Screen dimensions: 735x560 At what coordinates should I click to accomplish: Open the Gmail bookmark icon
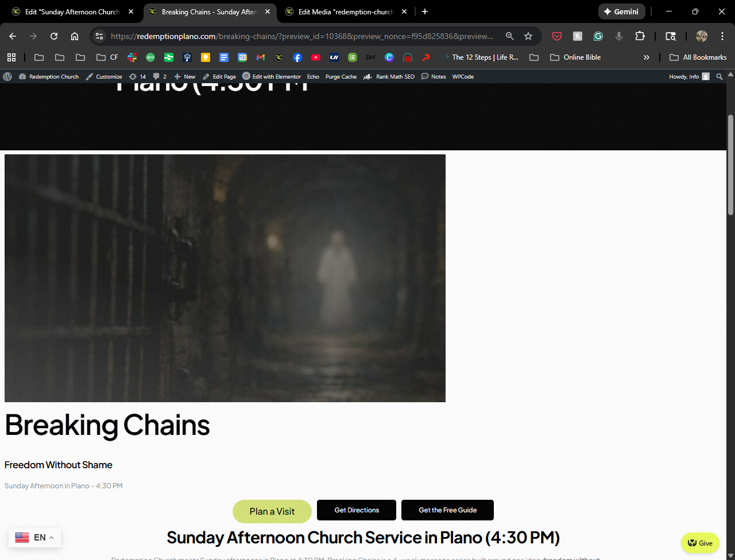pyautogui.click(x=261, y=57)
